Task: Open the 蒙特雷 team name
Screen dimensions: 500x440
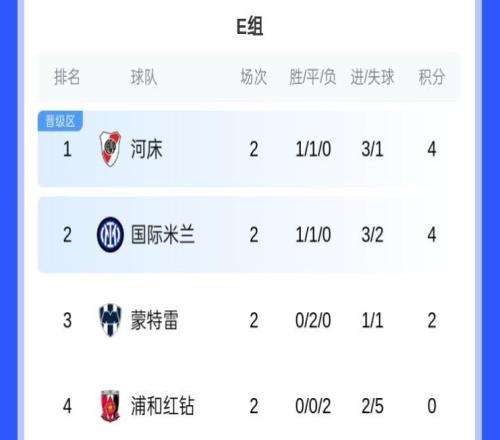Action: [154, 320]
